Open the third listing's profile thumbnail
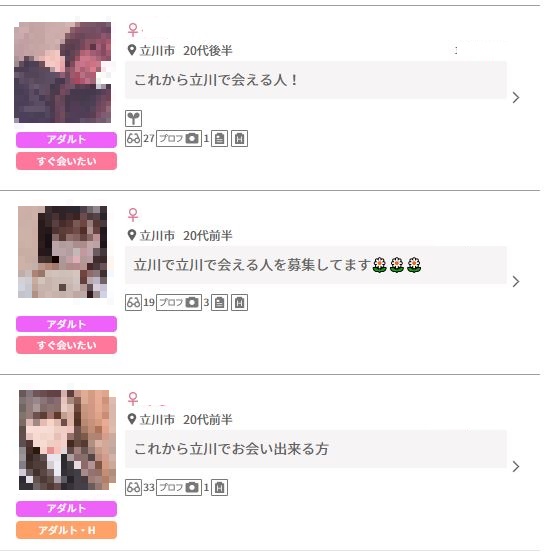 click(x=67, y=440)
